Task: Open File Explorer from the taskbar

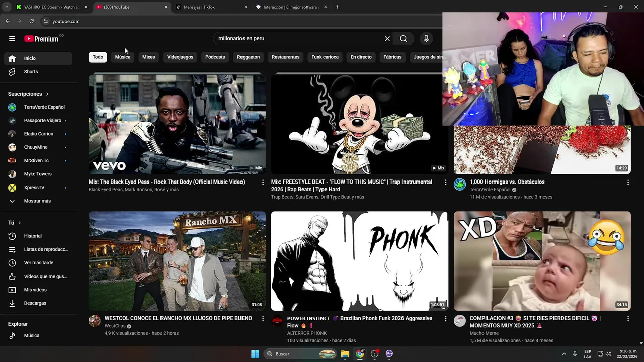Action: click(x=345, y=354)
